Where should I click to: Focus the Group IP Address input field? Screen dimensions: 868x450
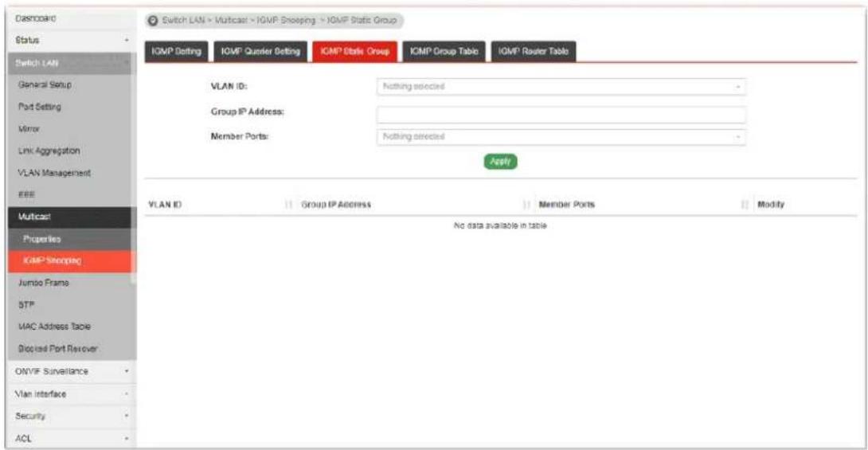pyautogui.click(x=561, y=115)
